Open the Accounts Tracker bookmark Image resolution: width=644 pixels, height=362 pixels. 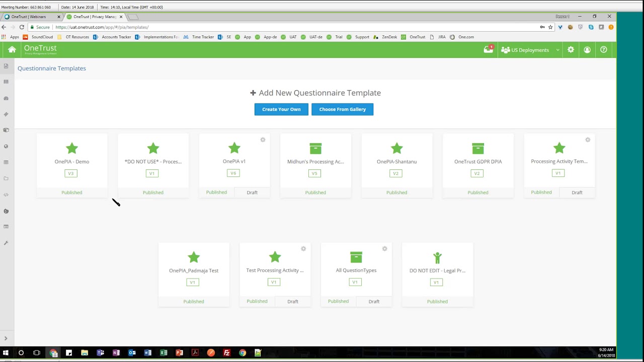click(112, 37)
